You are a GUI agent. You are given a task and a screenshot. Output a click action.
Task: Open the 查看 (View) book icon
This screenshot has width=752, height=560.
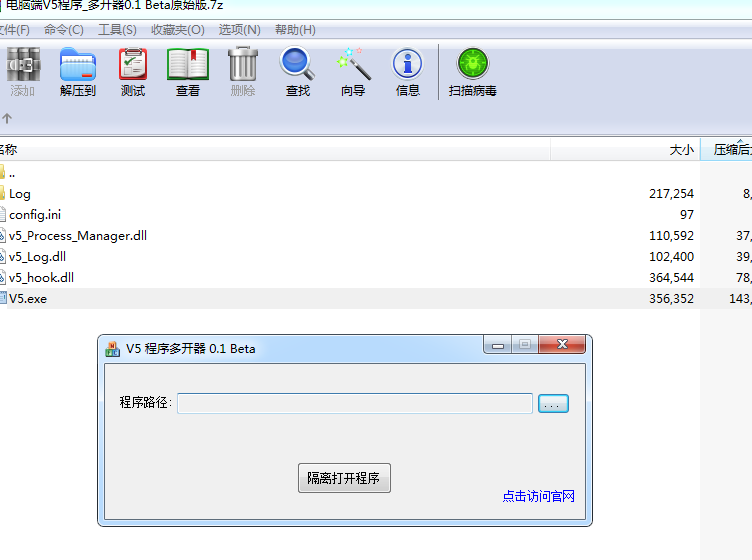pos(188,64)
